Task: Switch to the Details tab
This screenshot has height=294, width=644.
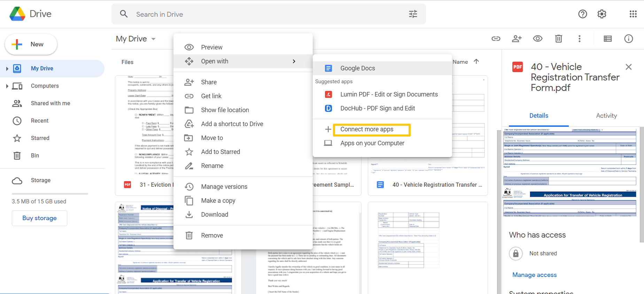Action: [539, 116]
